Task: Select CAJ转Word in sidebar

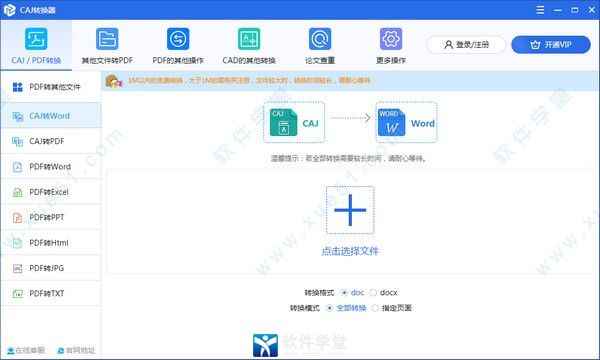Action: (51, 116)
